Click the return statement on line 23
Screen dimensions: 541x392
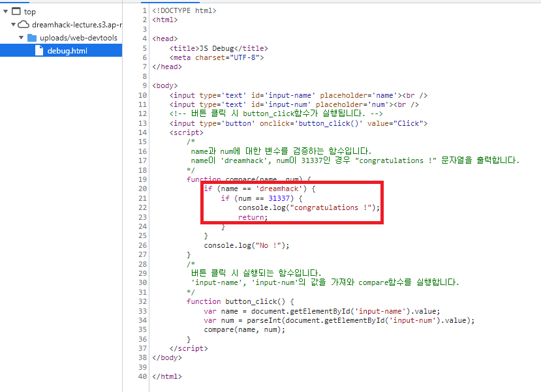[253, 217]
